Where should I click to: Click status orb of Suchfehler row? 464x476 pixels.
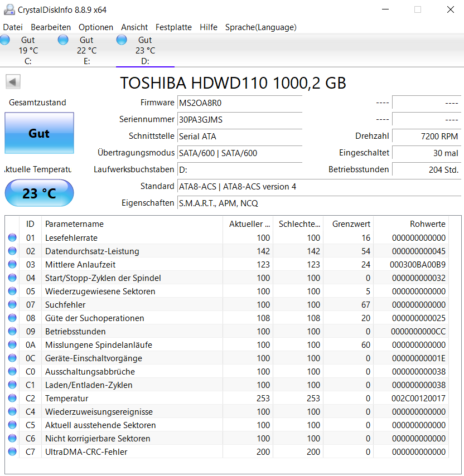tap(12, 304)
